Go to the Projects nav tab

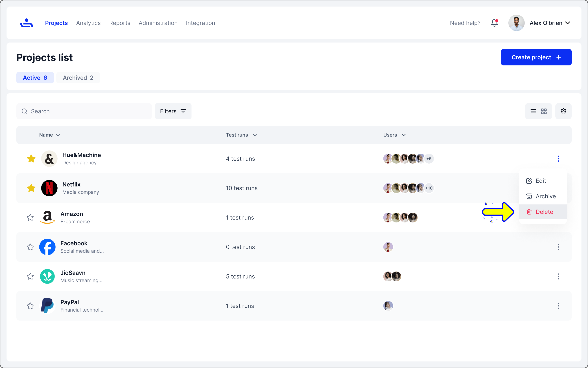click(56, 23)
